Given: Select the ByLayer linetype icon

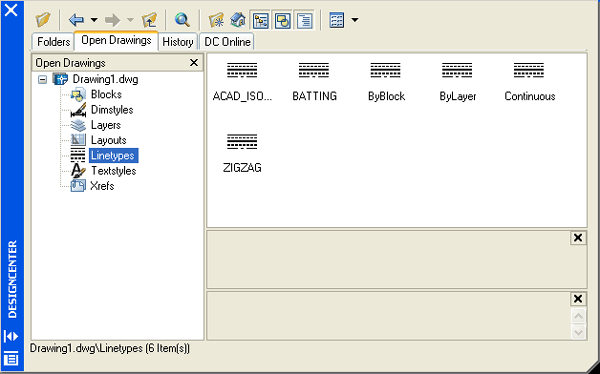Looking at the screenshot, I should [x=457, y=70].
